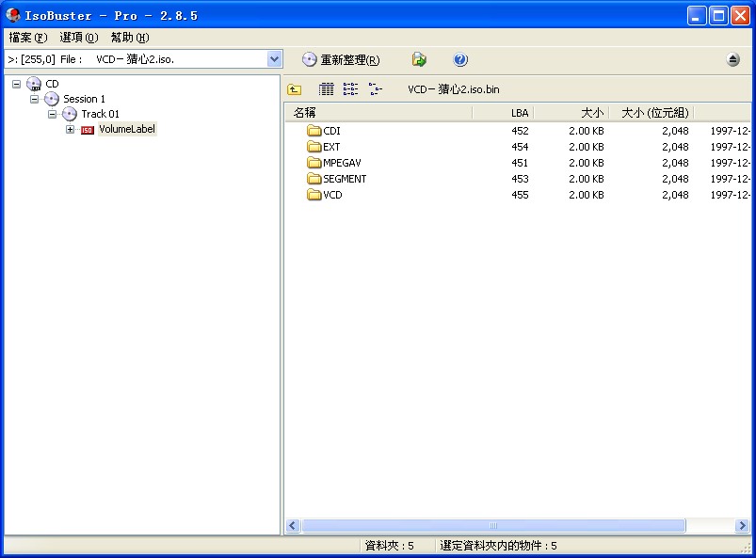756x558 pixels.
Task: Expand the VolumeLabel node
Action: tap(70, 129)
